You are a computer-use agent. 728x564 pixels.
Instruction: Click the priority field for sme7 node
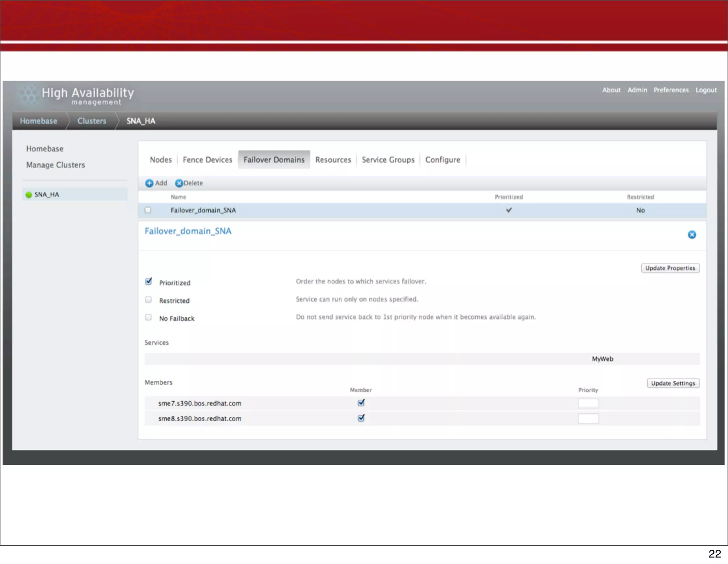pyautogui.click(x=588, y=403)
